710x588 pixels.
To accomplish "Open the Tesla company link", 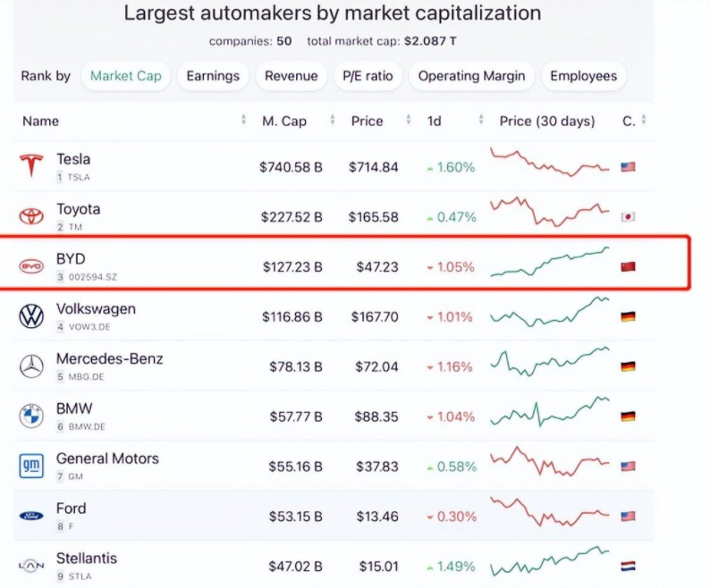I will coord(73,159).
